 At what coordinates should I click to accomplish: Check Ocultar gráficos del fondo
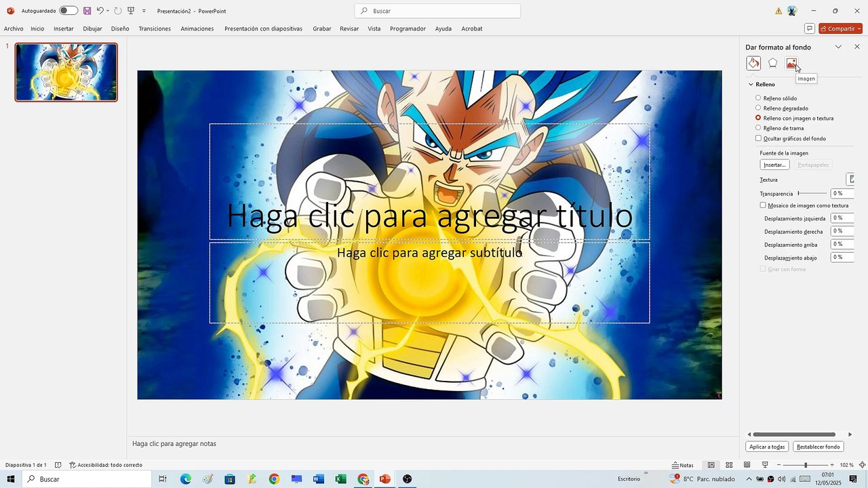point(759,138)
